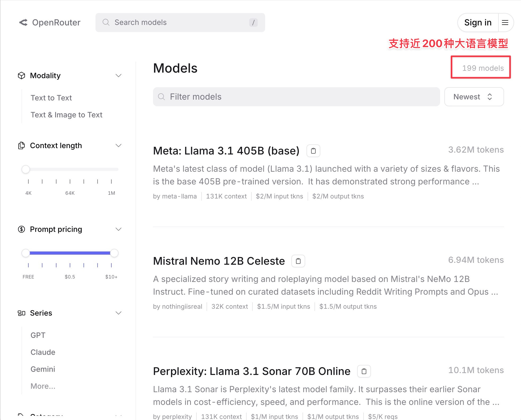Collapse the Modality section chevron

pyautogui.click(x=119, y=76)
